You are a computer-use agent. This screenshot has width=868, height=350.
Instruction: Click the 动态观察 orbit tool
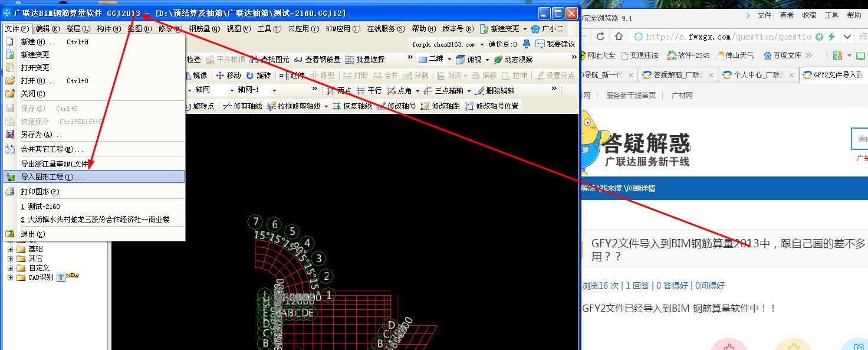(x=513, y=59)
